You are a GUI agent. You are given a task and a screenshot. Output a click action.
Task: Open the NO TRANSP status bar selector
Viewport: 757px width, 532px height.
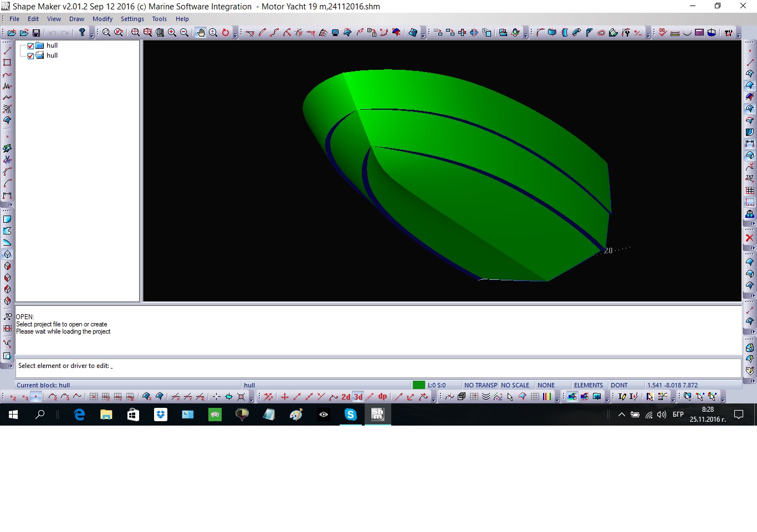coord(480,385)
